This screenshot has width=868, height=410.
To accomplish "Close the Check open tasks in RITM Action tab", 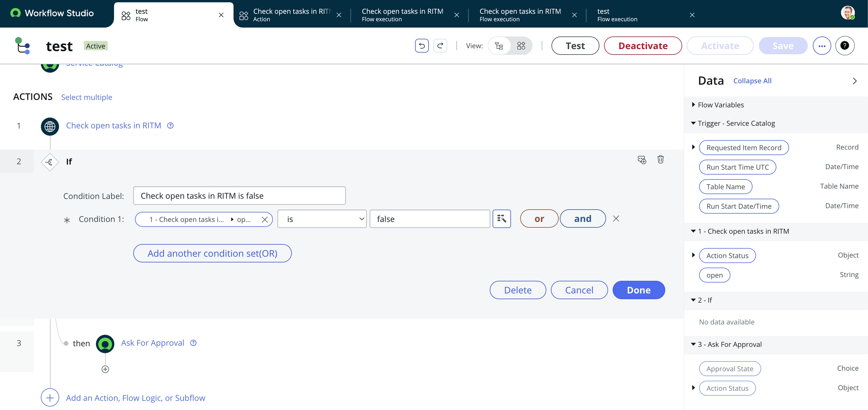I will [339, 15].
